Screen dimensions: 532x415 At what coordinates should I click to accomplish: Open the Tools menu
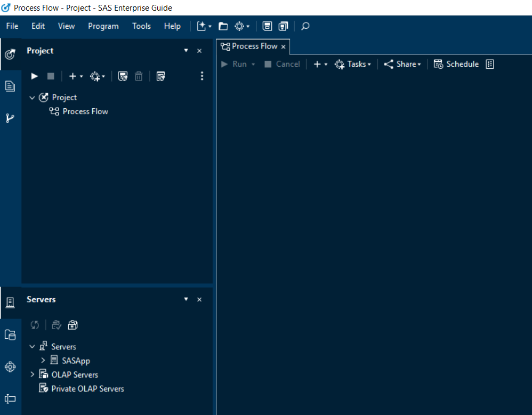click(141, 26)
